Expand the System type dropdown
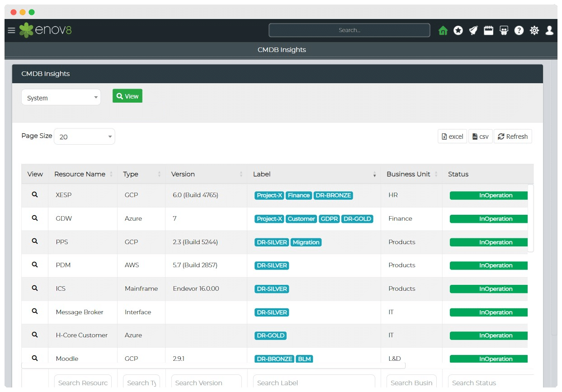The width and height of the screenshot is (562, 392). (61, 98)
